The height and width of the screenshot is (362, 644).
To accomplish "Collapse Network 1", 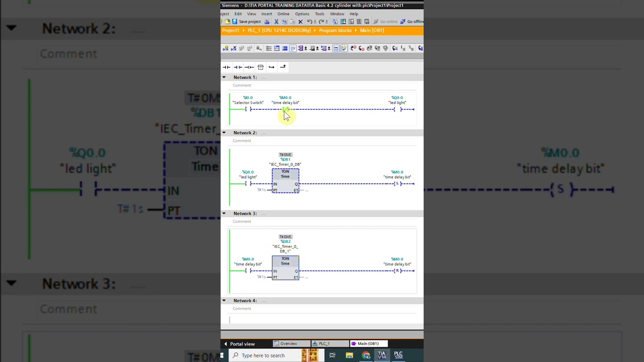I will click(x=224, y=77).
